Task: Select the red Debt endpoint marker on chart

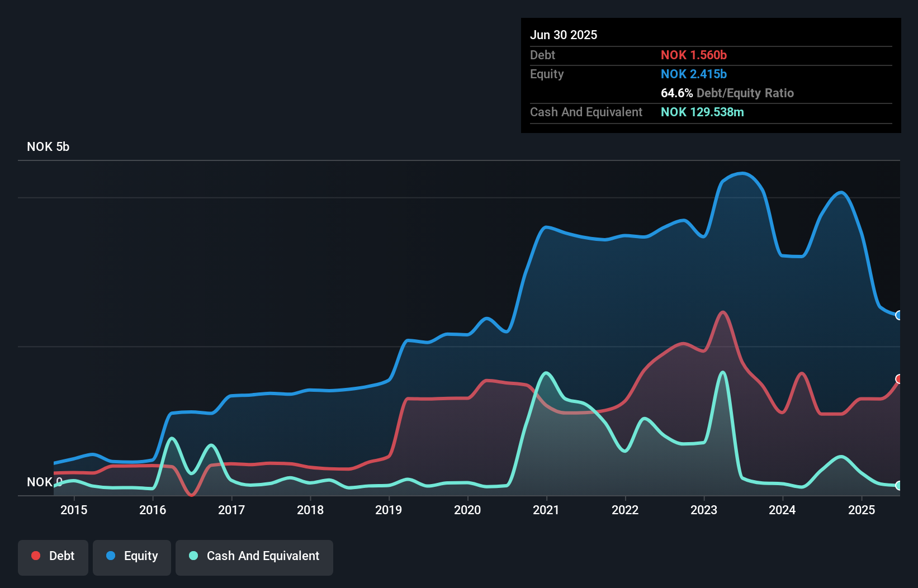Action: click(899, 380)
